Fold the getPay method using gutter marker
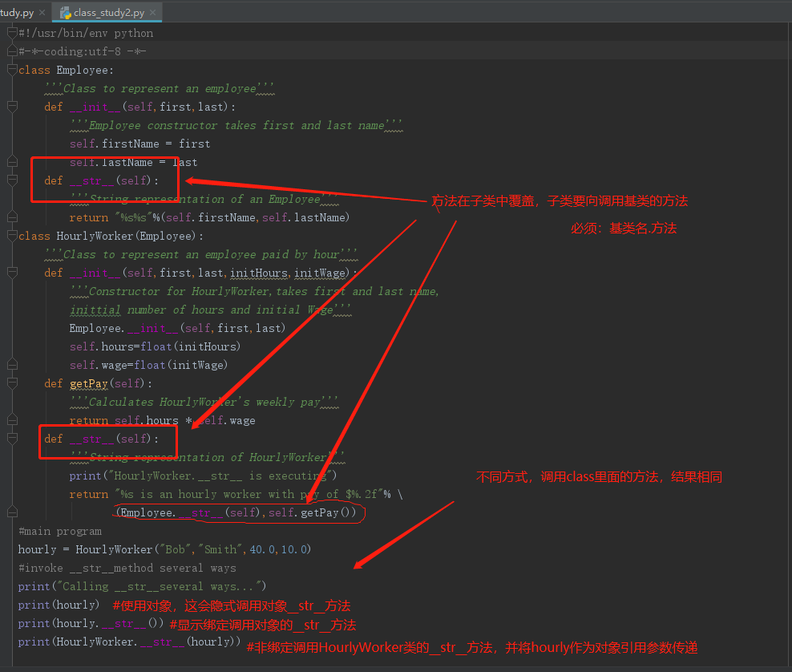The image size is (792, 672). coord(13,383)
